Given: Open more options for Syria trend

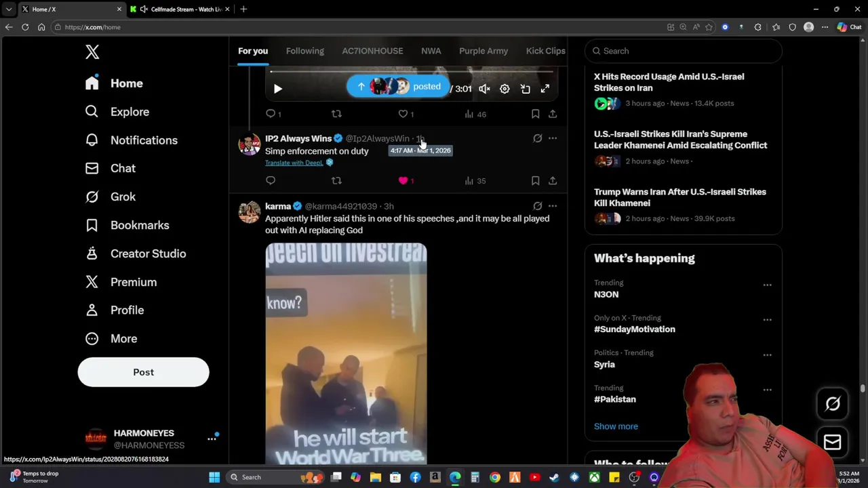Looking at the screenshot, I should pos(767,354).
